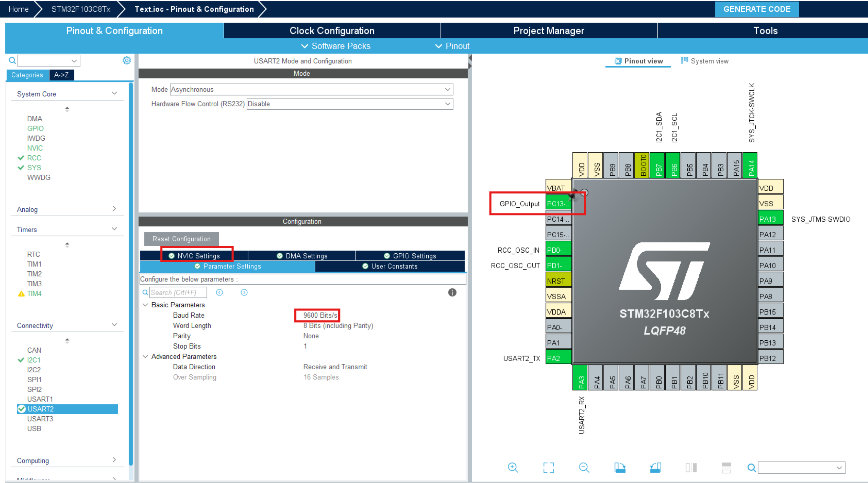Screen dimensions: 868x483
Task: Select the PB7 I2C1_SDA pin
Action: (x=657, y=165)
